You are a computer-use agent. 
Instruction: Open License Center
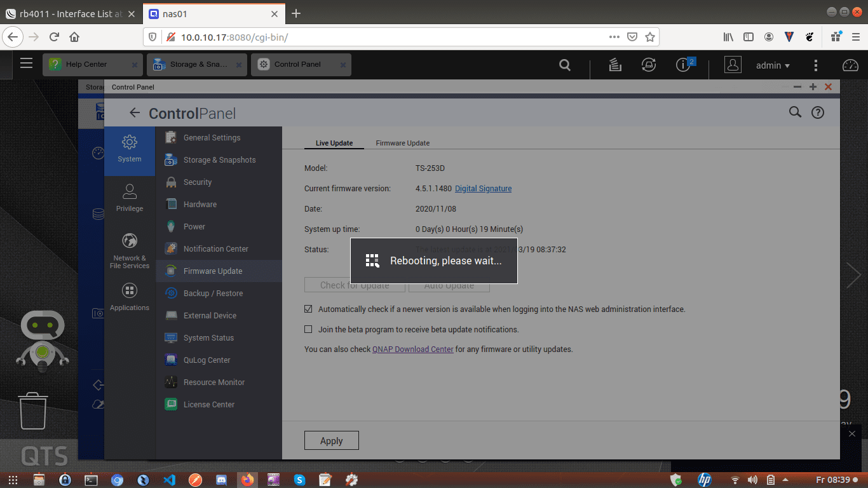pos(219,404)
